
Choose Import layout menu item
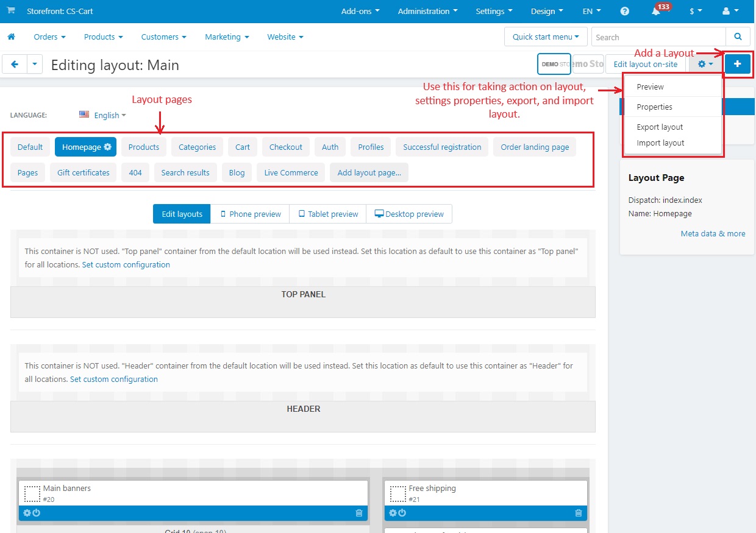click(672, 143)
